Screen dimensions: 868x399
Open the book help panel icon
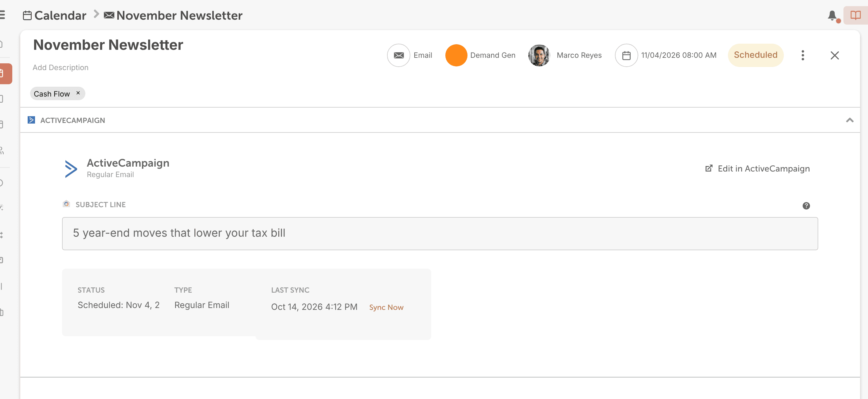point(855,15)
